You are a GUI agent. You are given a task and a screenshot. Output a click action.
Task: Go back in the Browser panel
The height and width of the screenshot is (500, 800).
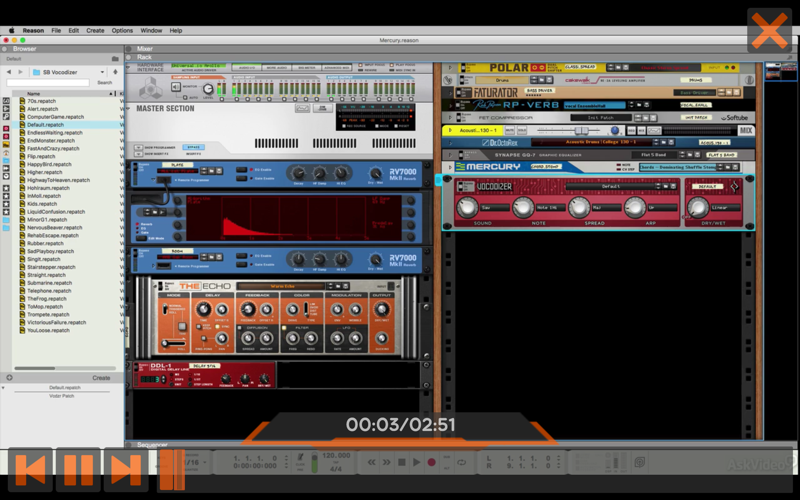pyautogui.click(x=9, y=72)
